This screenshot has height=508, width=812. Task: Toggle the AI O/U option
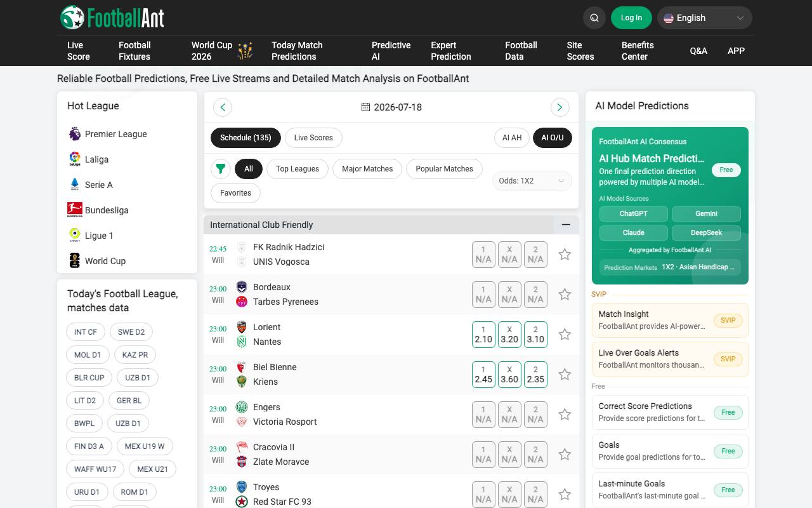tap(553, 138)
